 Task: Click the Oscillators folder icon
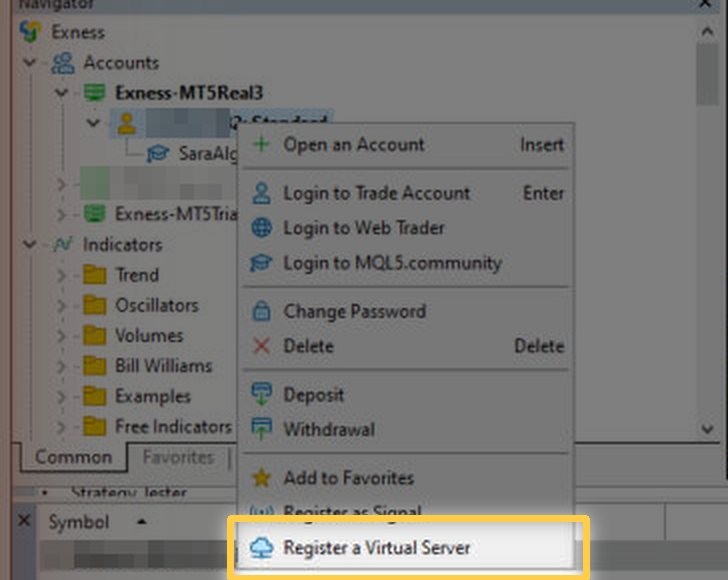tap(95, 305)
